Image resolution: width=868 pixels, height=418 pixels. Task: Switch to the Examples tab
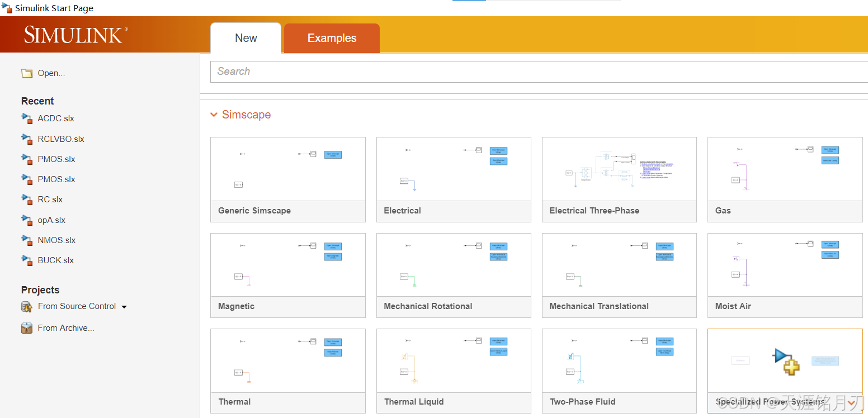point(332,38)
